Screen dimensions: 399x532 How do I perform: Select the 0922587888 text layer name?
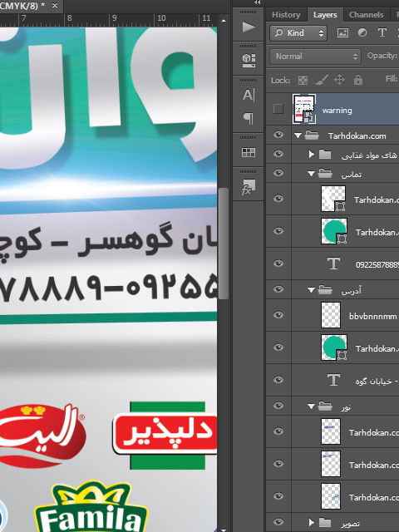tap(377, 264)
